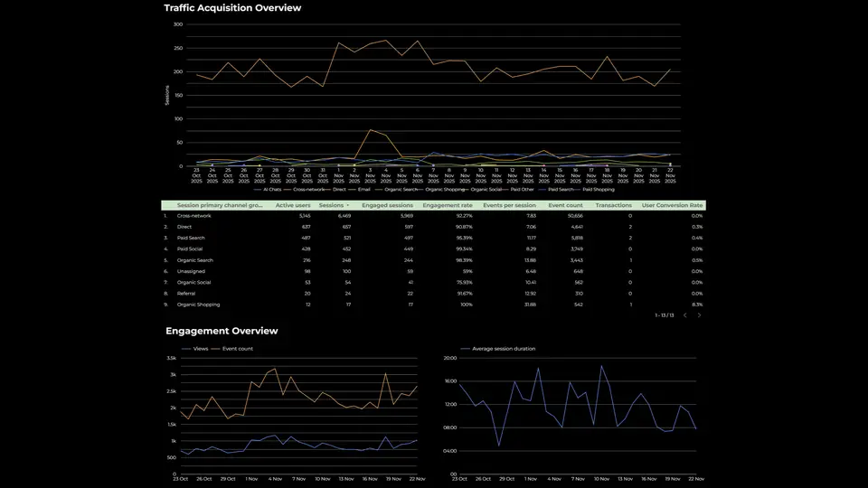Click Cross-network sessions value 6,469
The height and width of the screenshot is (488, 868).
(x=344, y=216)
